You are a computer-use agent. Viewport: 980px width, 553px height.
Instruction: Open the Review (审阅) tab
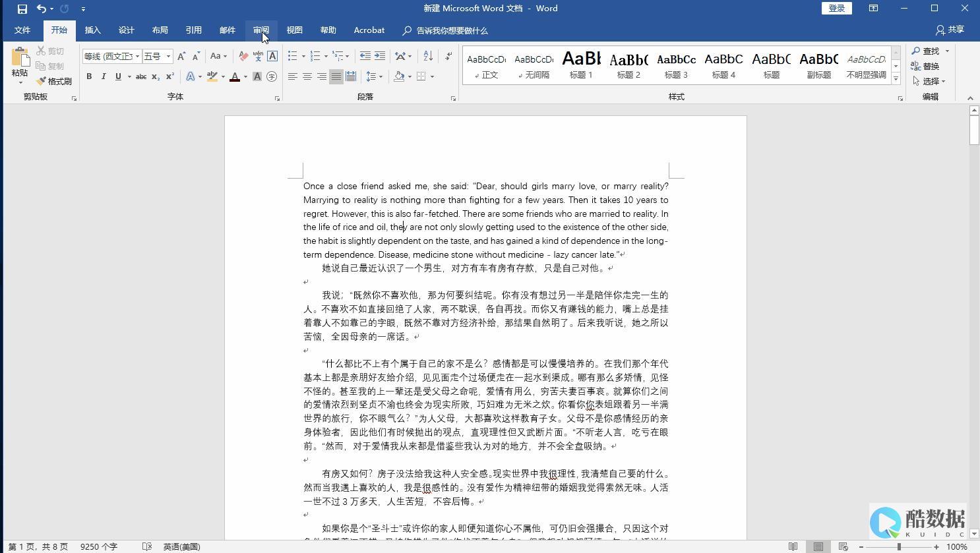tap(261, 30)
